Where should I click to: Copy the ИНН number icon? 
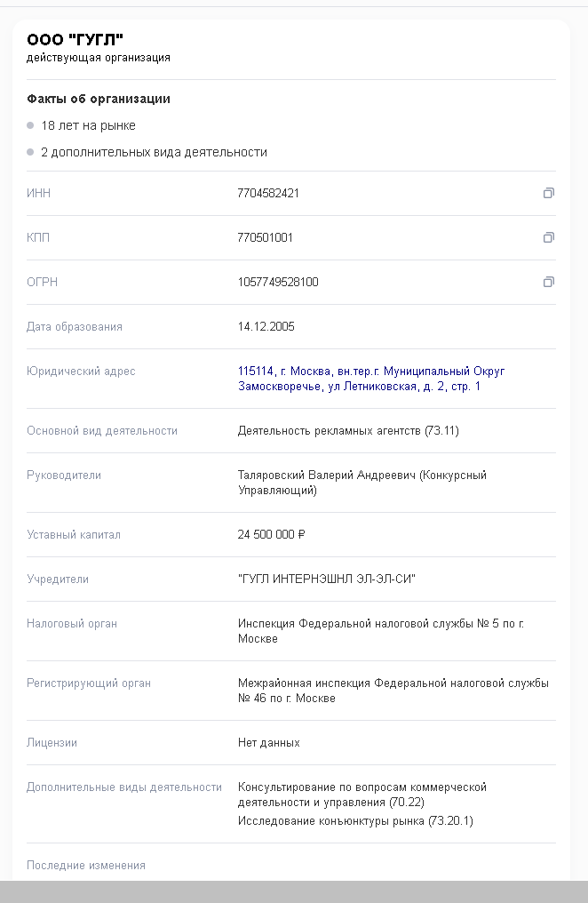549,193
